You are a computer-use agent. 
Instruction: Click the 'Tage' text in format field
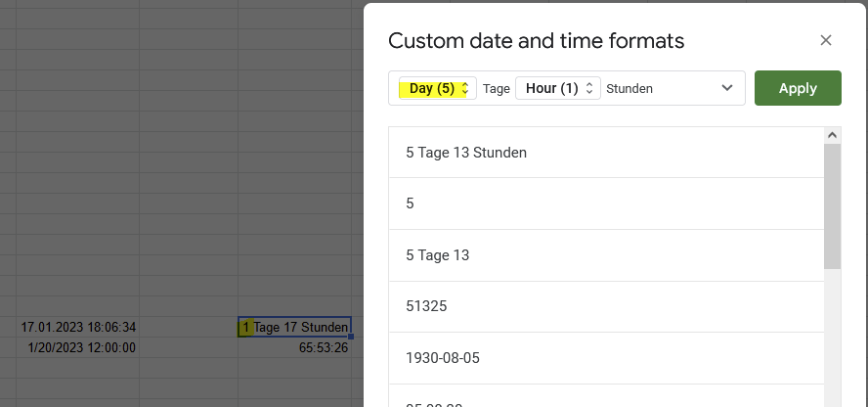(x=497, y=88)
